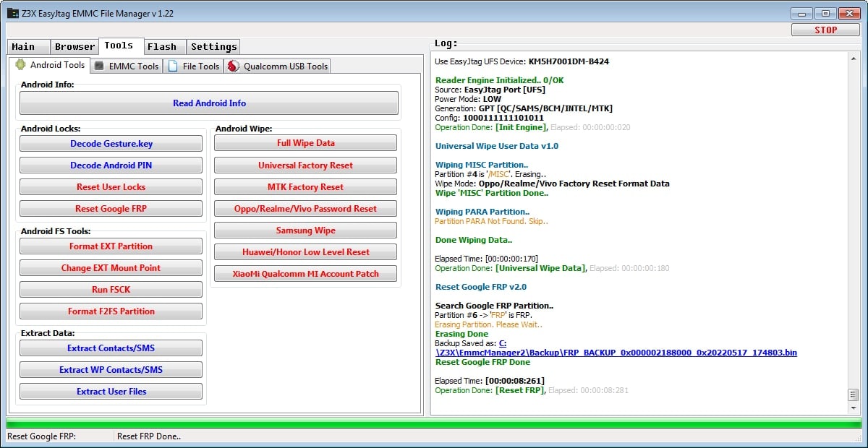The height and width of the screenshot is (448, 868).
Task: Click the log scrollbar down arrow
Action: coord(853,408)
